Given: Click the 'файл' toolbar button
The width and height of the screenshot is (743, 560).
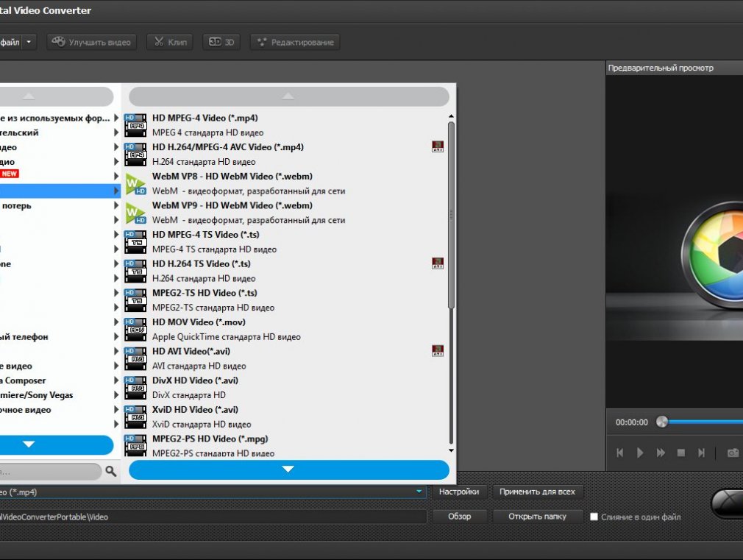Looking at the screenshot, I should [x=10, y=42].
